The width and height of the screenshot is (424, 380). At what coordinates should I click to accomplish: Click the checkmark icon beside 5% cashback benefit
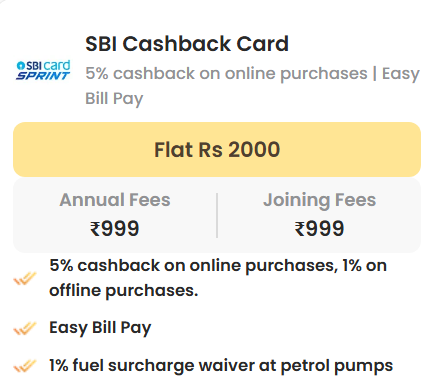coord(25,278)
